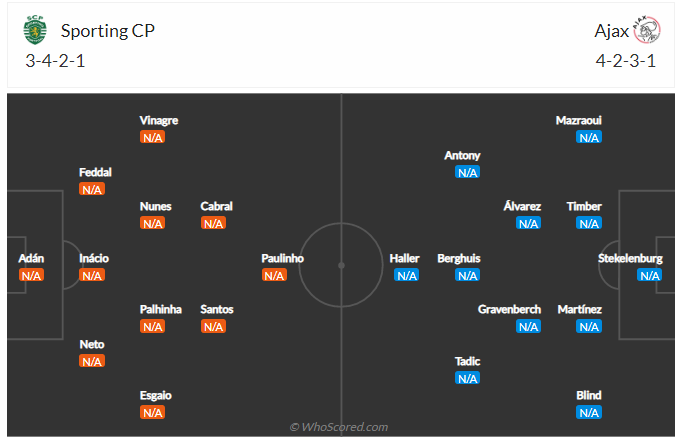Click Haller's N/A rating badge
The height and width of the screenshot is (439, 676).
(406, 275)
